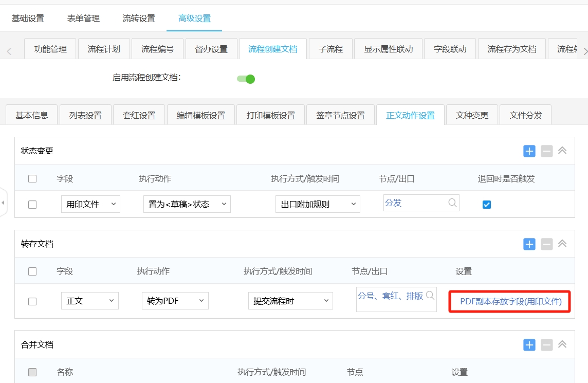Add a row using 合并文档 plus icon

pos(529,344)
